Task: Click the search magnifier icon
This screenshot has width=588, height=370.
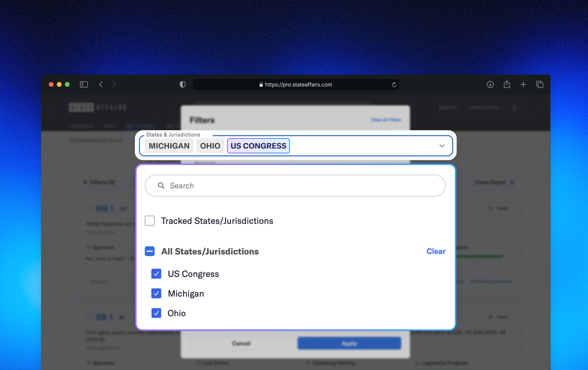Action: pyautogui.click(x=161, y=186)
